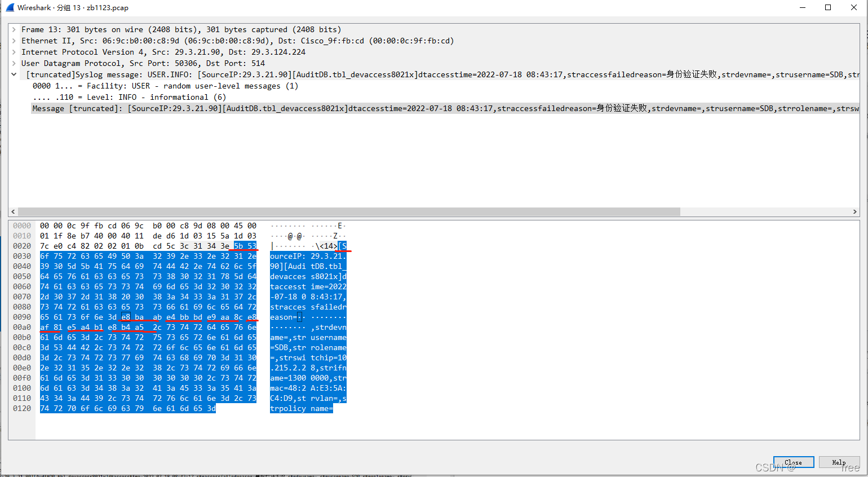Select the Message [truncated] row
This screenshot has width=868, height=477.
[445, 108]
